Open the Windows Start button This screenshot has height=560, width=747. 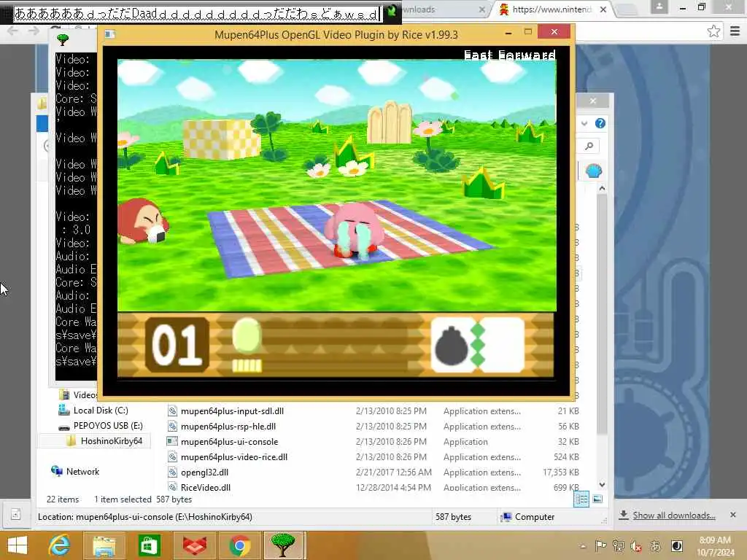click(18, 545)
